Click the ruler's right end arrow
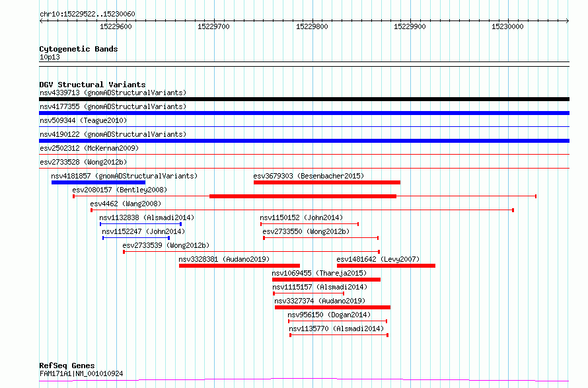588x388 pixels. coord(568,21)
